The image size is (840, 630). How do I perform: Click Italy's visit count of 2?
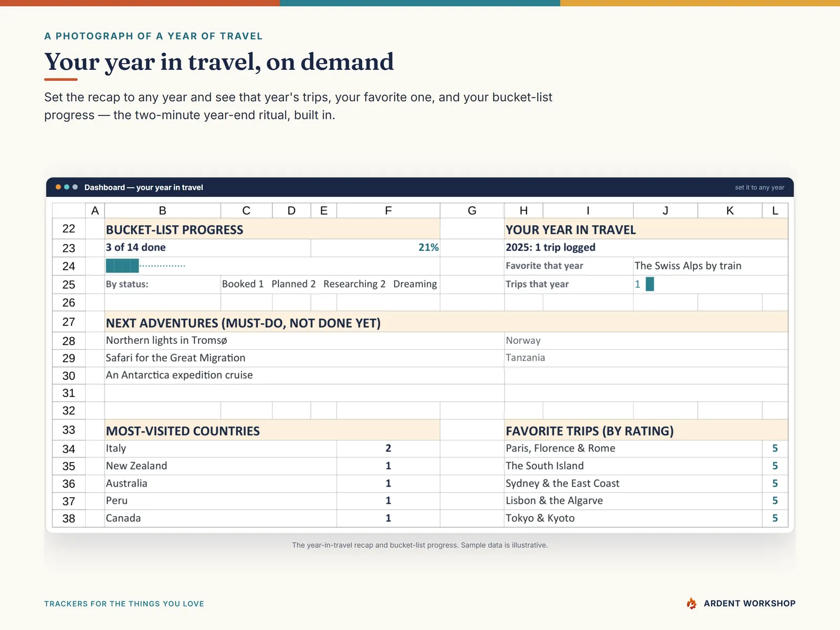tap(388, 448)
